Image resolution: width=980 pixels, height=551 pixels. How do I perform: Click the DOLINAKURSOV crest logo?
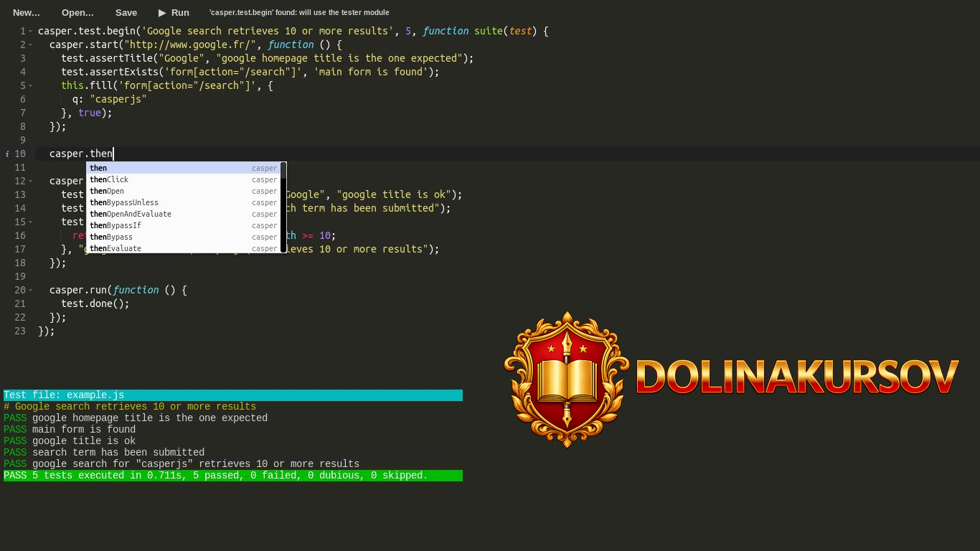pyautogui.click(x=567, y=378)
